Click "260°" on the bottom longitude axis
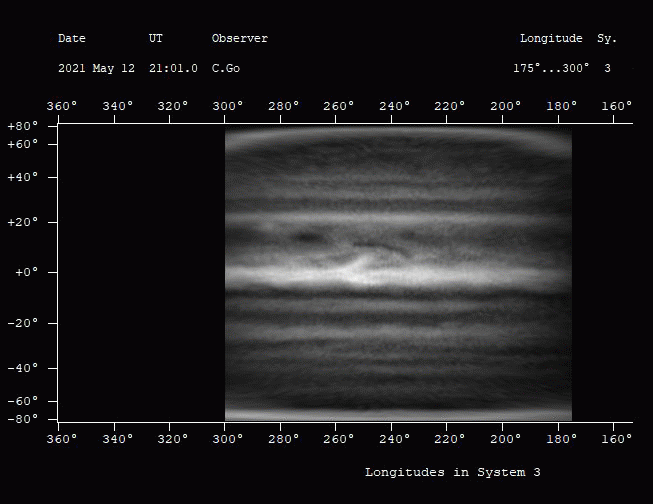 (339, 439)
